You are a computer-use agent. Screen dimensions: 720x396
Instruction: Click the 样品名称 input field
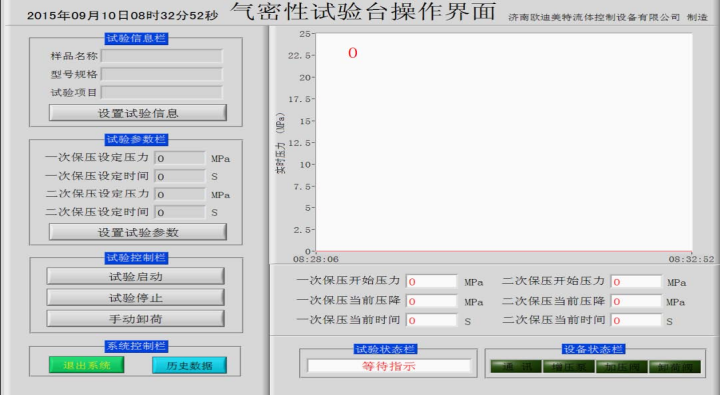pyautogui.click(x=162, y=56)
